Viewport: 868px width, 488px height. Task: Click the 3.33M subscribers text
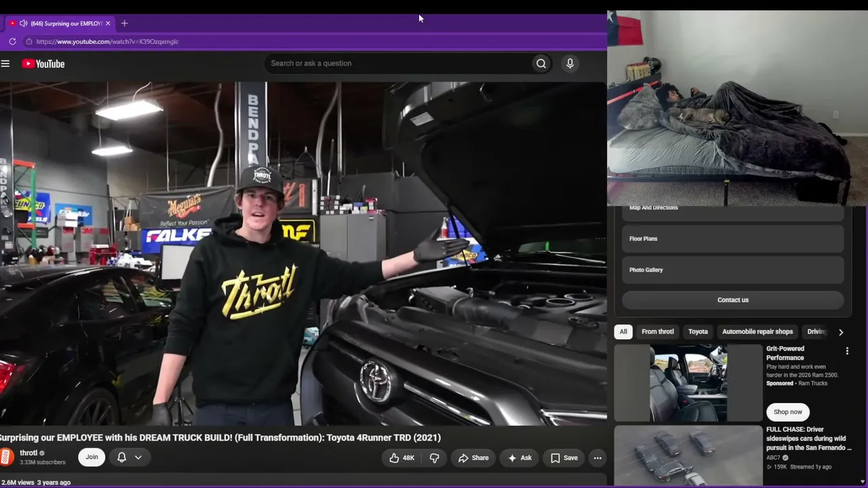click(x=43, y=462)
